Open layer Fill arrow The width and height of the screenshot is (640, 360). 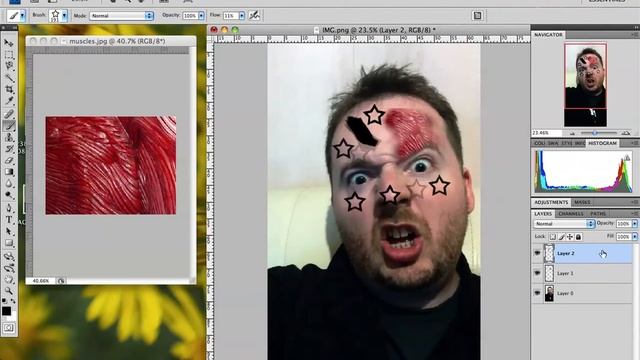(635, 236)
